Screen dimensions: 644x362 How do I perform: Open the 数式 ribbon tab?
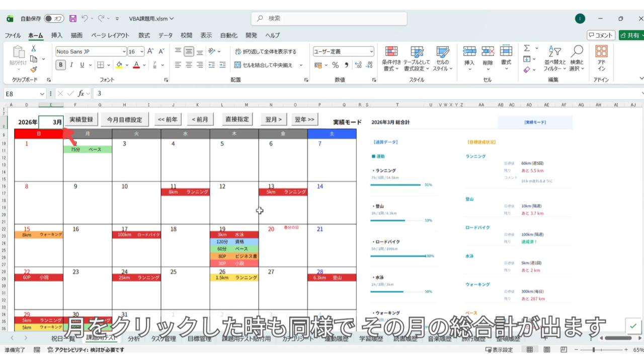point(144,35)
